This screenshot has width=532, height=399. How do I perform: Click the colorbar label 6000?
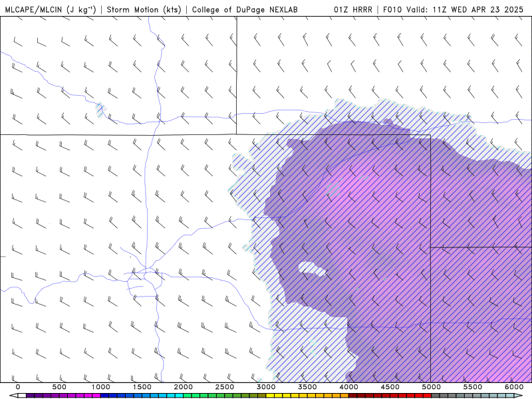[x=514, y=387]
